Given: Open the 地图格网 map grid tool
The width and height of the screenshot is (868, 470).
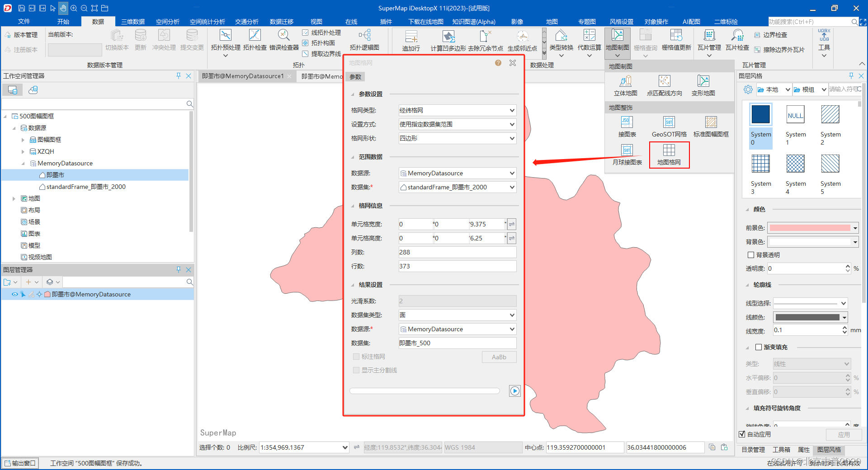Looking at the screenshot, I should pyautogui.click(x=669, y=155).
